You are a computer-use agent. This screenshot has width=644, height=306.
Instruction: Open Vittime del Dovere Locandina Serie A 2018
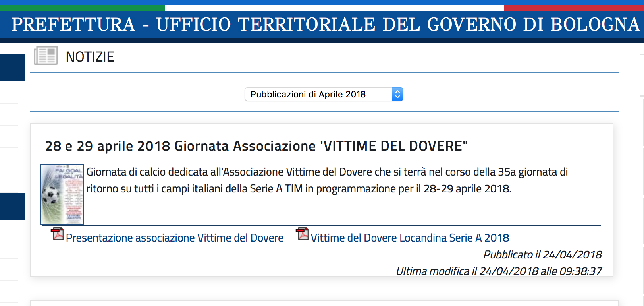pos(410,238)
